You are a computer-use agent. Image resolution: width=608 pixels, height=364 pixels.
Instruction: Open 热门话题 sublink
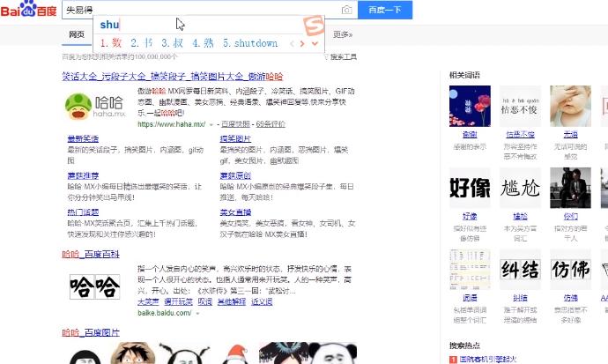click(x=83, y=212)
